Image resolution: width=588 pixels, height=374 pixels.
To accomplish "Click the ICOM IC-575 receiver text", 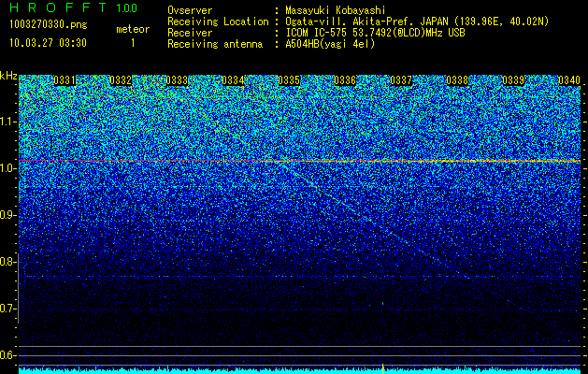I will pos(375,33).
